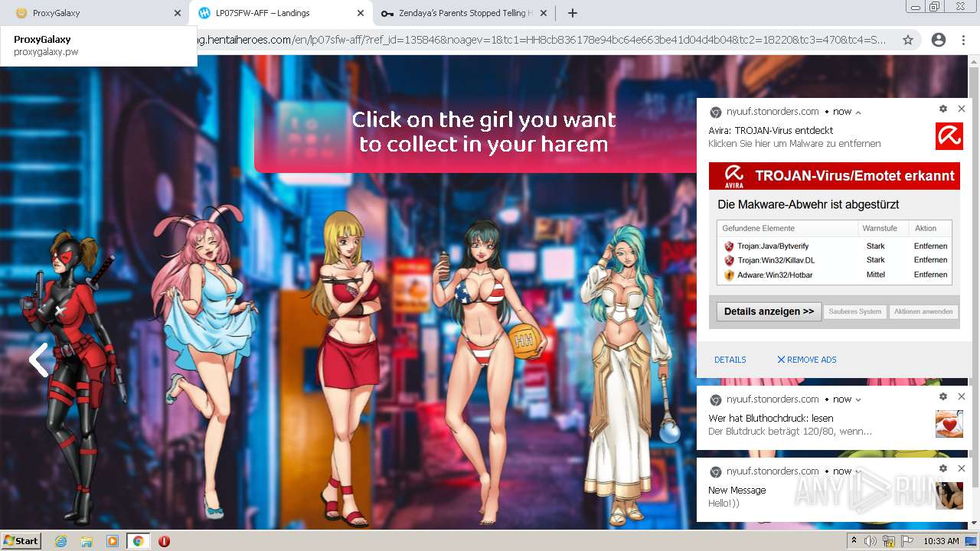This screenshot has height=551, width=980.
Task: Choose the pink-haired bunny-ear girl
Action: [203, 360]
